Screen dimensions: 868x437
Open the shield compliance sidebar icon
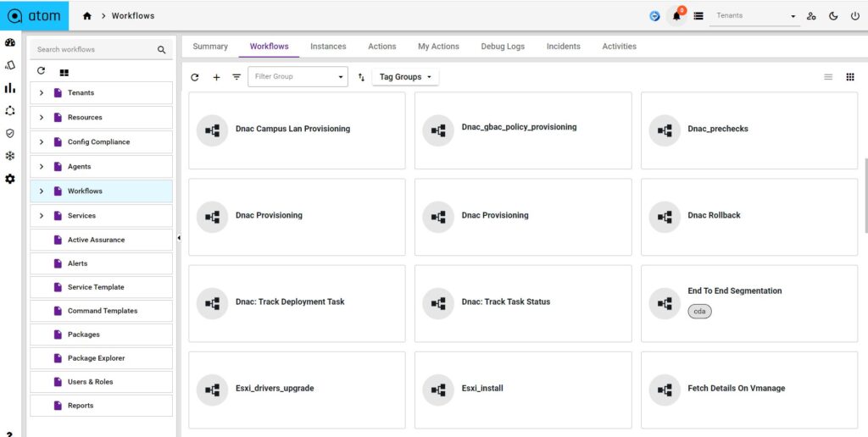[x=10, y=133]
